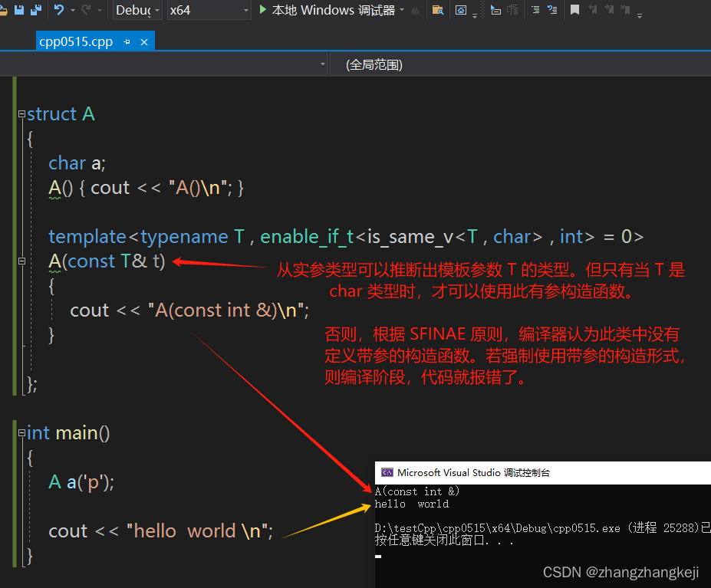Open Find in Files folder-search icon

coord(438,10)
